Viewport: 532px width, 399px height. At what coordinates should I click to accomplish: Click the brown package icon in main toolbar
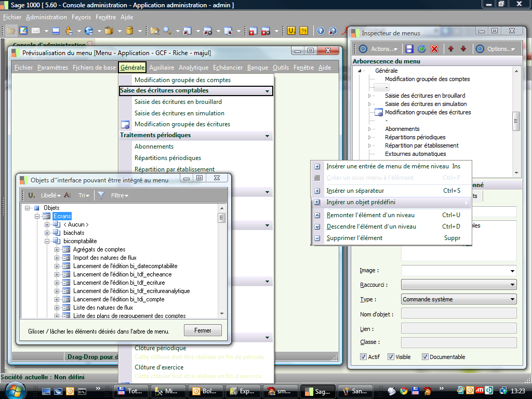(x=109, y=31)
